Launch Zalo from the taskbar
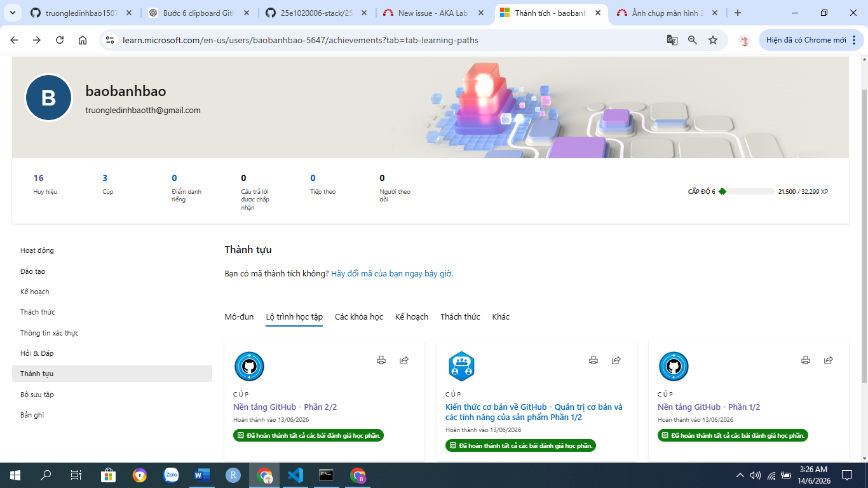This screenshot has height=488, width=868. click(171, 475)
